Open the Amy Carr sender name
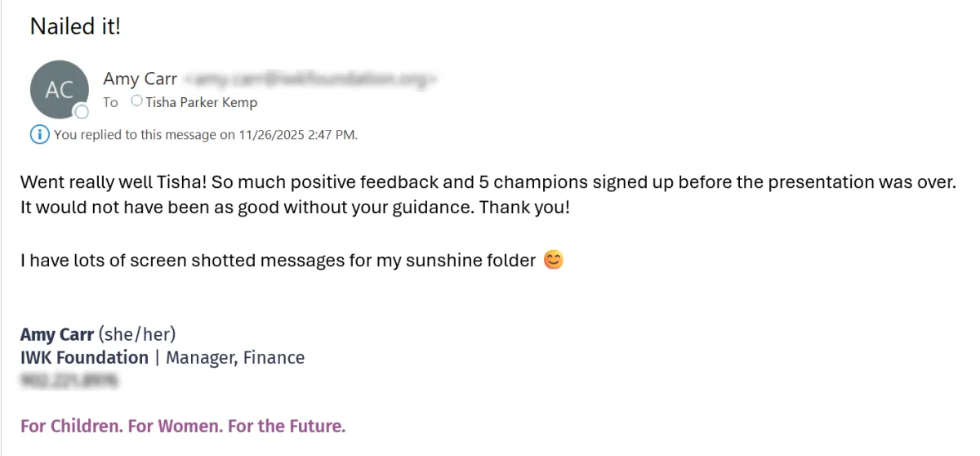The image size is (980, 456). pyautogui.click(x=140, y=78)
